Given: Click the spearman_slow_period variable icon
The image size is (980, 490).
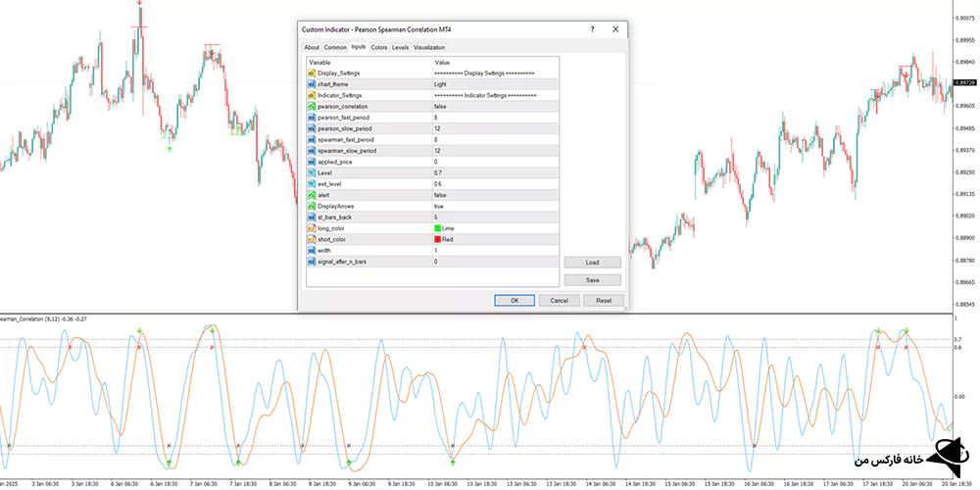Looking at the screenshot, I should [312, 151].
